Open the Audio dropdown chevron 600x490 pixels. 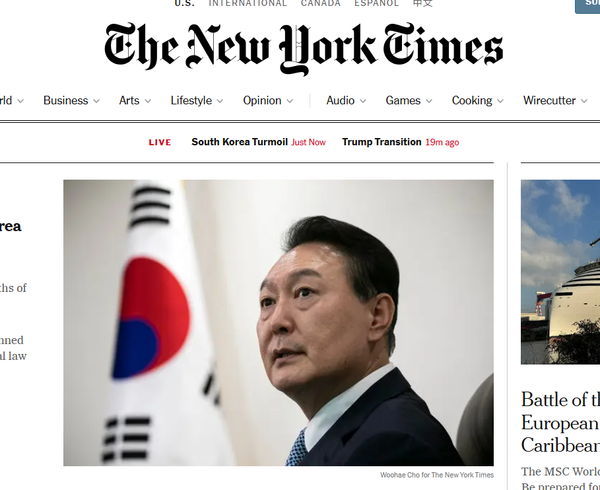tap(363, 101)
